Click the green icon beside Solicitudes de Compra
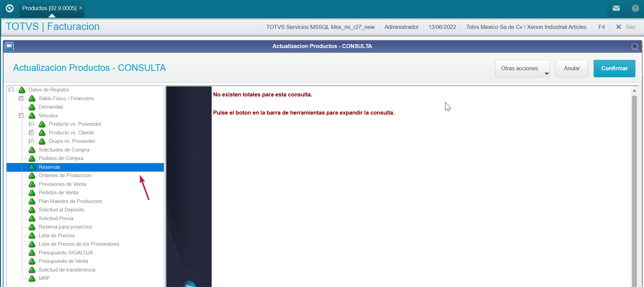 (x=32, y=150)
